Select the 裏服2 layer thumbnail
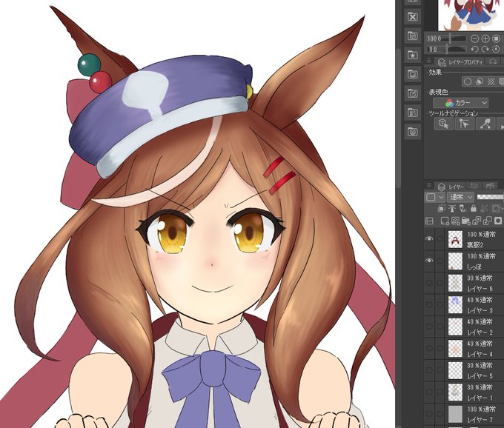This screenshot has height=428, width=504. coord(455,239)
